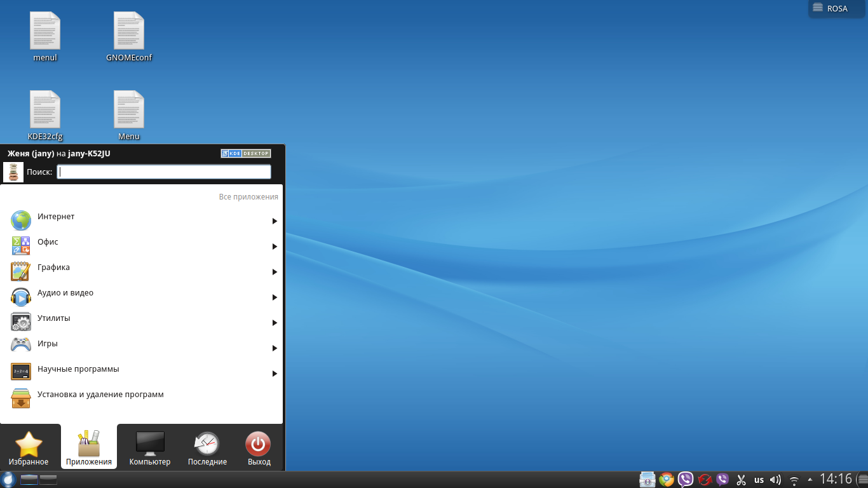Open the Компьютер tab

pyautogui.click(x=150, y=447)
